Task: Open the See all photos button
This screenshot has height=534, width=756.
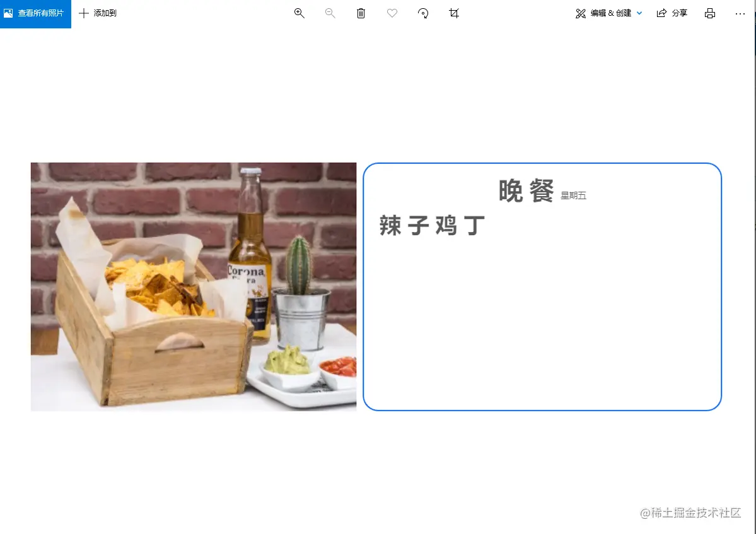Action: [x=35, y=13]
